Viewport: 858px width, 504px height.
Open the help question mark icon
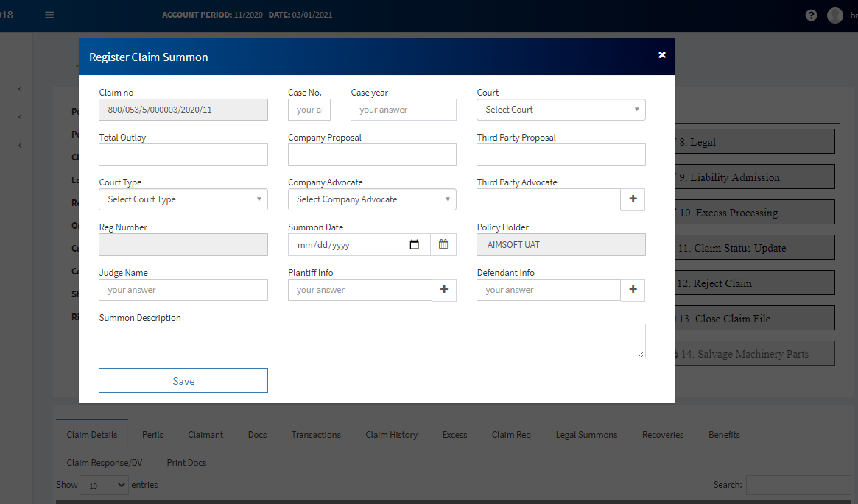click(811, 15)
